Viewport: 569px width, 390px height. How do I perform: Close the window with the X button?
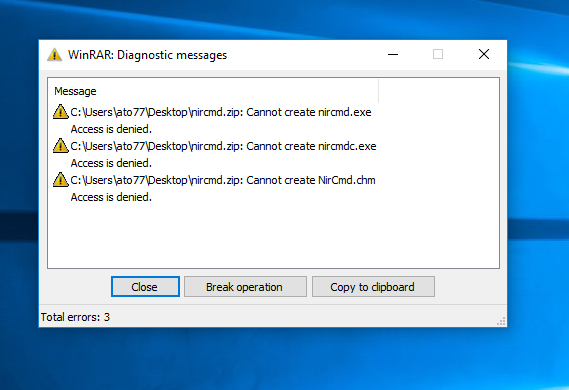(x=484, y=54)
